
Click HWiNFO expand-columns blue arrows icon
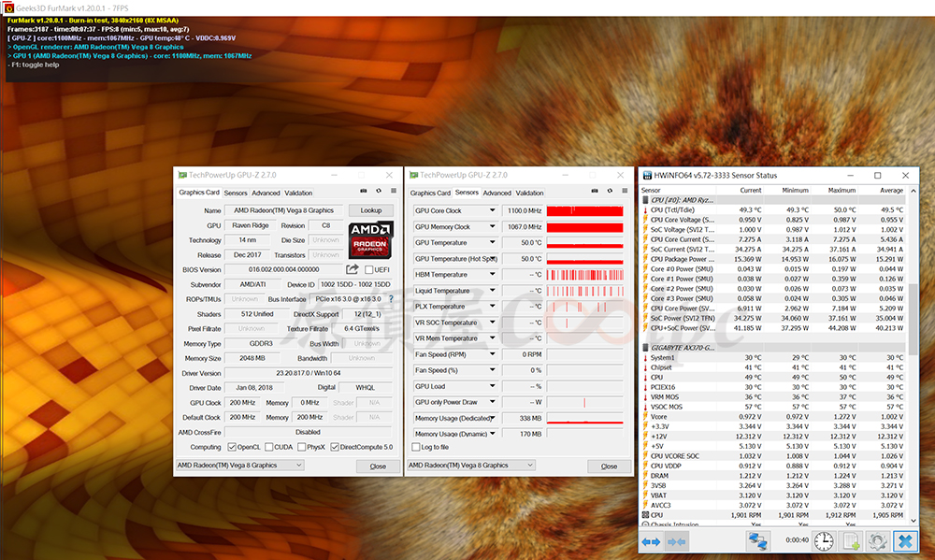[651, 541]
